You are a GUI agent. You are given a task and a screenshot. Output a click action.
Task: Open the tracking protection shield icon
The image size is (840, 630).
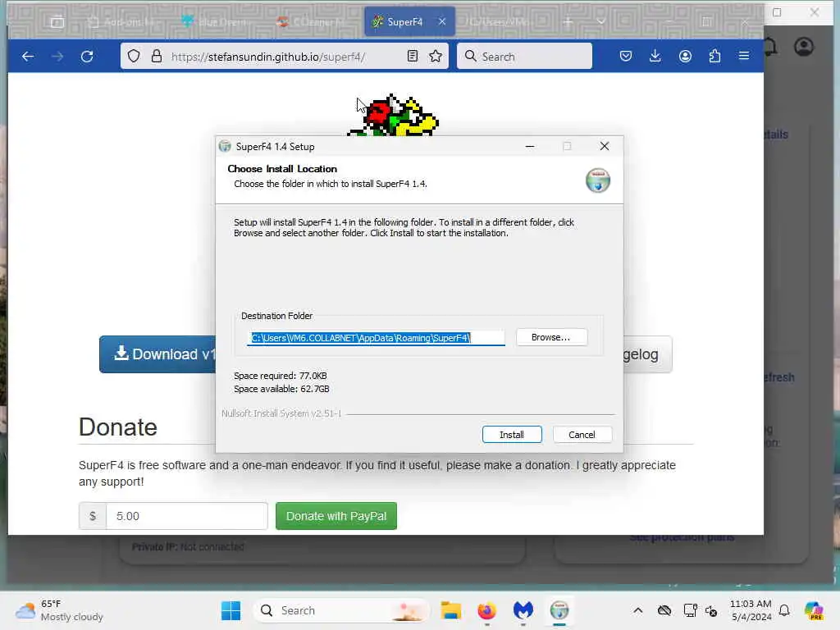tap(134, 57)
